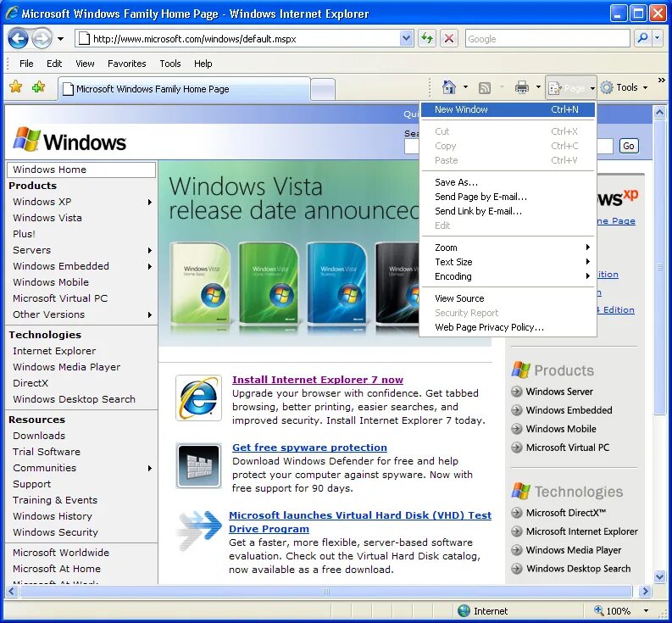The width and height of the screenshot is (672, 623).
Task: Open the File menu
Action: click(x=26, y=64)
